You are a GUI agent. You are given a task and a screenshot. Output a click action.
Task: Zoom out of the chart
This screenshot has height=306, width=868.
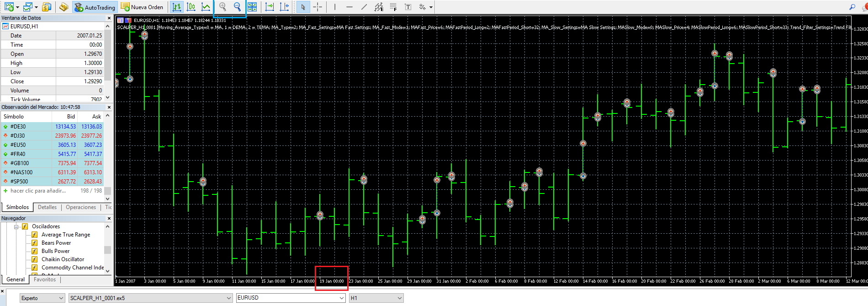[237, 7]
